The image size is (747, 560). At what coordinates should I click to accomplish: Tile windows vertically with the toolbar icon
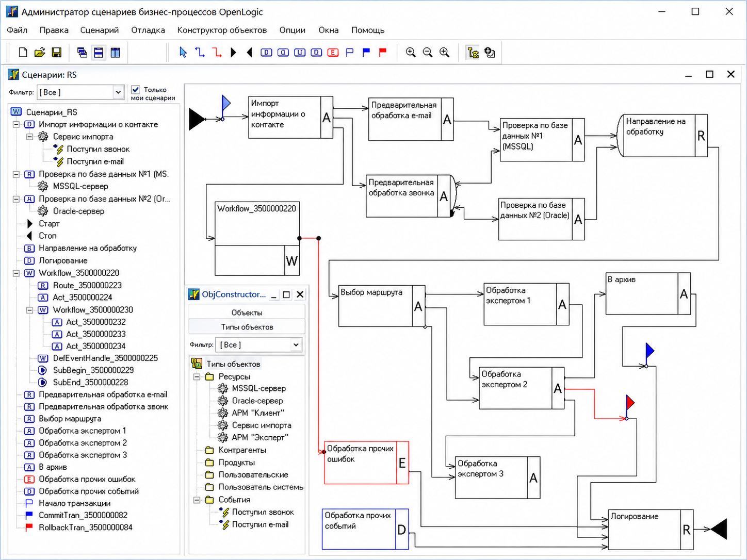click(x=116, y=52)
